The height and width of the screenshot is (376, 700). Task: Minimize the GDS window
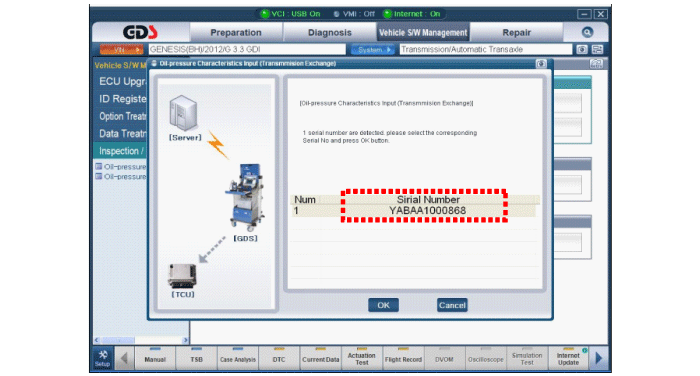click(584, 14)
